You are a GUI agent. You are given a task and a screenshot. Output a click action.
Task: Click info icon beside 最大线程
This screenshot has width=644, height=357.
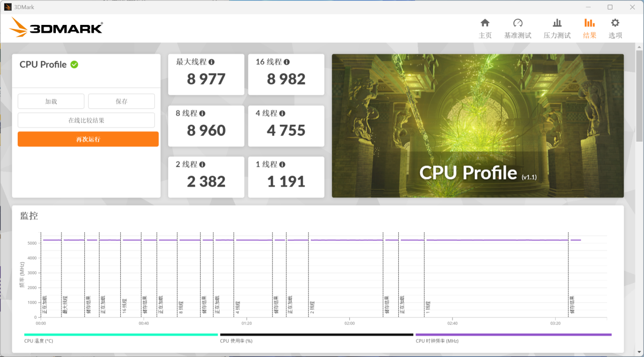tap(212, 62)
